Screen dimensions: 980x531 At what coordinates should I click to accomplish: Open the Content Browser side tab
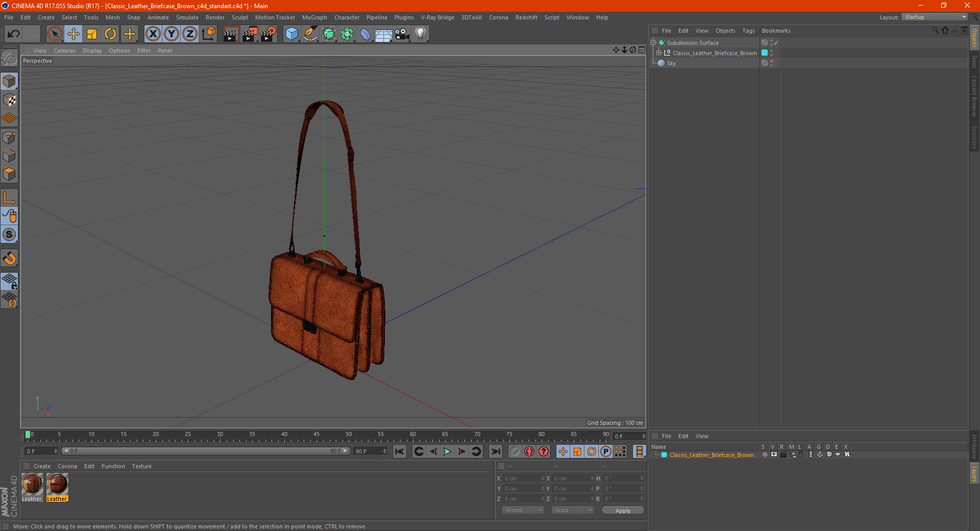pos(974,95)
